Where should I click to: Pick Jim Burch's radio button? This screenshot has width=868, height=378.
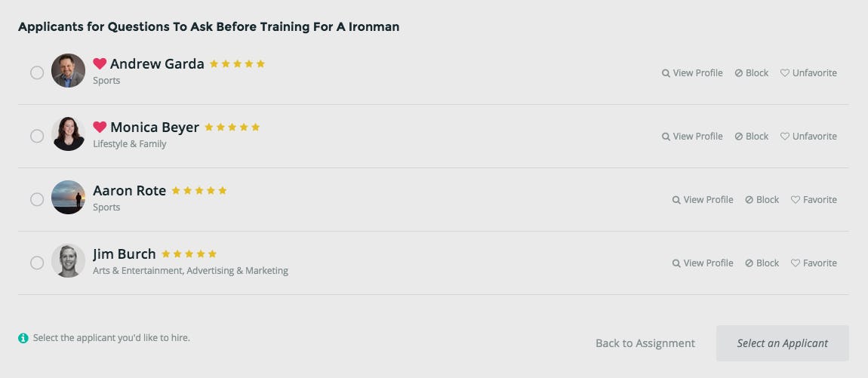(37, 263)
